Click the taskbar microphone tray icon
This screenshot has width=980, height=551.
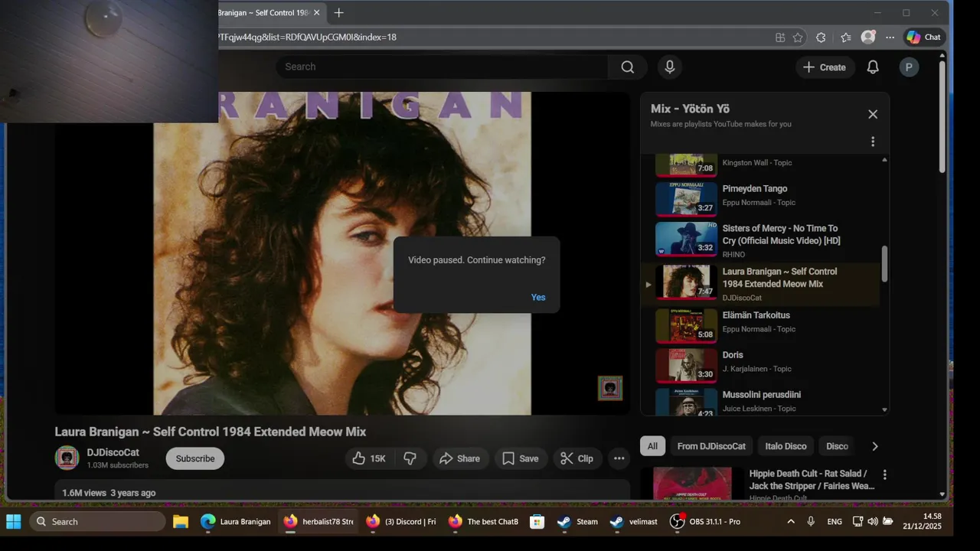[x=811, y=521]
